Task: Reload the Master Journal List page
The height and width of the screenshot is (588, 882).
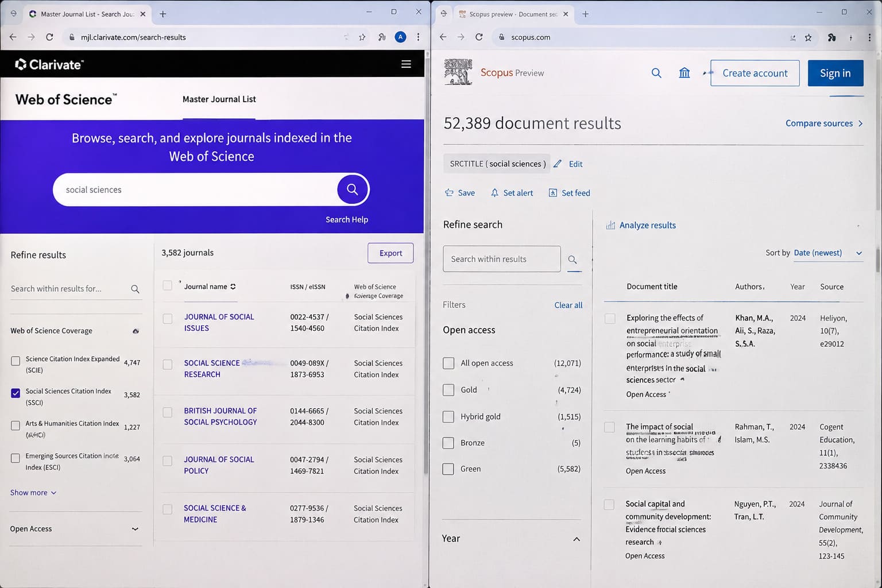Action: click(x=49, y=37)
